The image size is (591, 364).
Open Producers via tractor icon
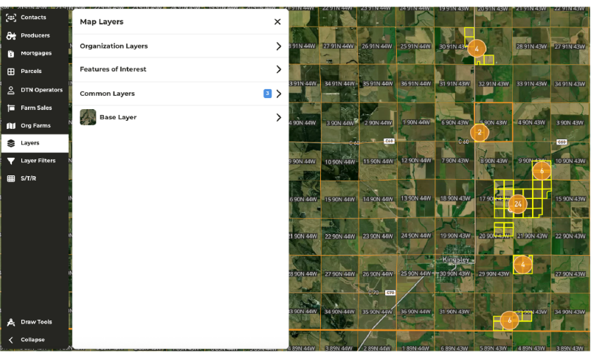(11, 35)
